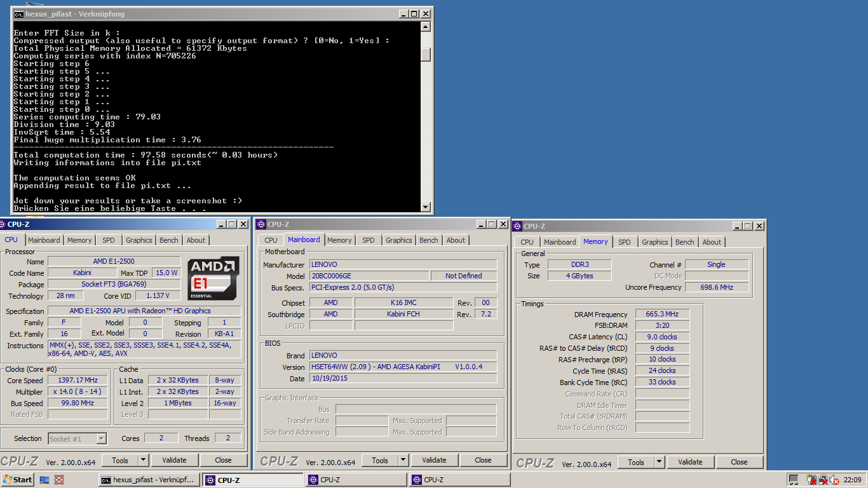Click the network disconnected tray icon
This screenshot has width=868, height=488.
[823, 480]
